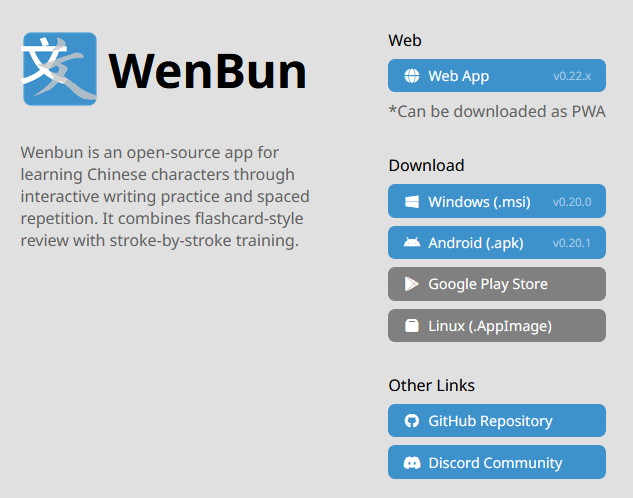The width and height of the screenshot is (633, 498).
Task: Download the Android (.apk) file
Action: [497, 243]
